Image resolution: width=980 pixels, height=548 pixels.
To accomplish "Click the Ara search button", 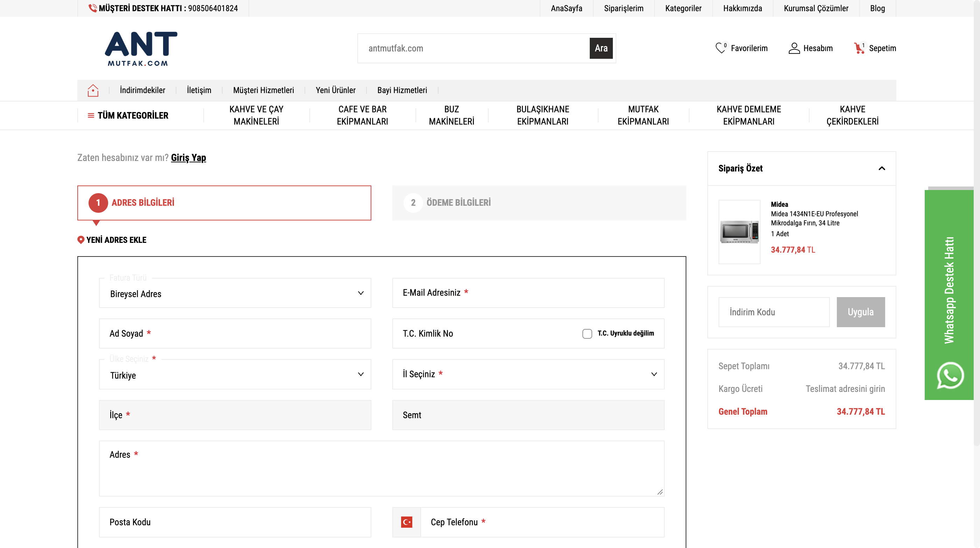I will pos(601,48).
